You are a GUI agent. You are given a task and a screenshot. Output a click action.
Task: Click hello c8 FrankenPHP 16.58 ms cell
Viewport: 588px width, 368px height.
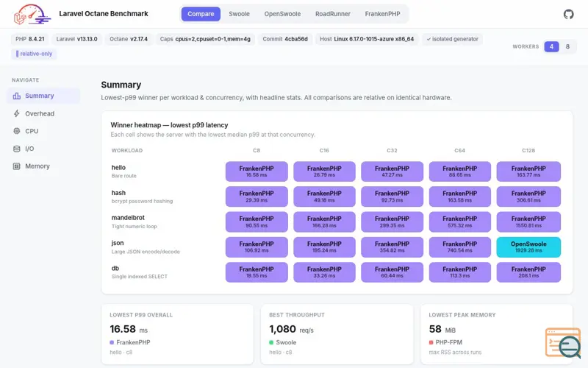[257, 171]
